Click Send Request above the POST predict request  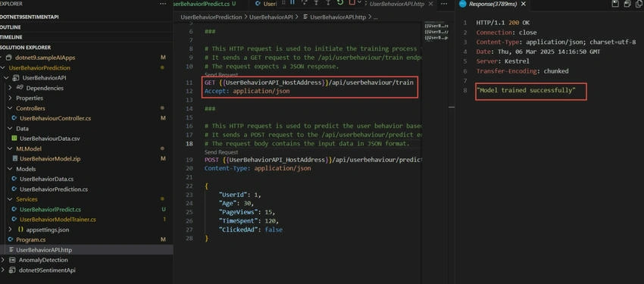click(221, 152)
